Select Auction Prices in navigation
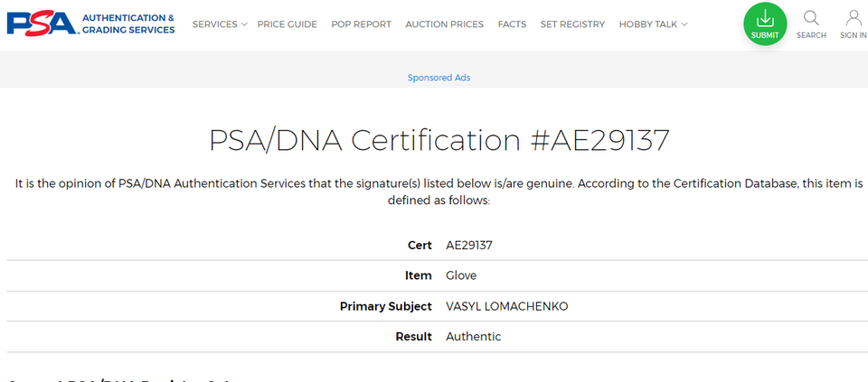Screen dimensions: 868x382 pos(445,24)
